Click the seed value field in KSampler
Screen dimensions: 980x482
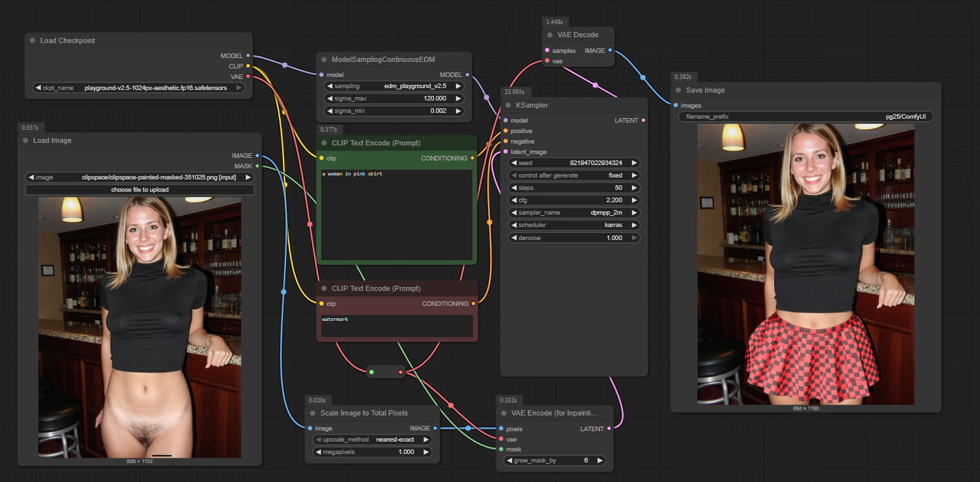574,163
